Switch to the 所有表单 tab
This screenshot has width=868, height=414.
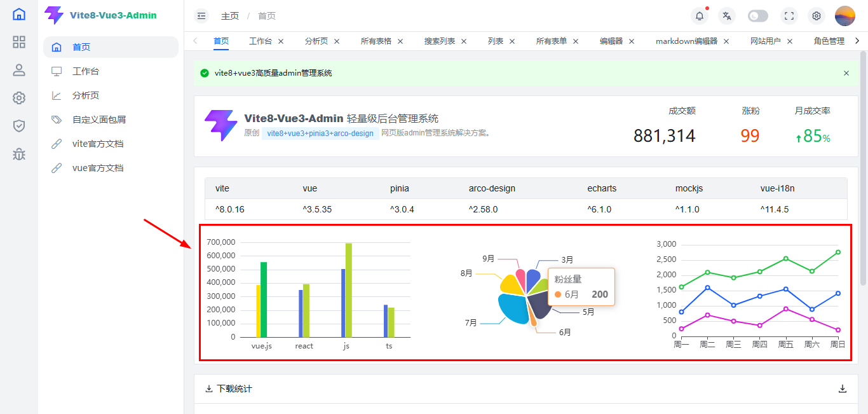pos(552,41)
